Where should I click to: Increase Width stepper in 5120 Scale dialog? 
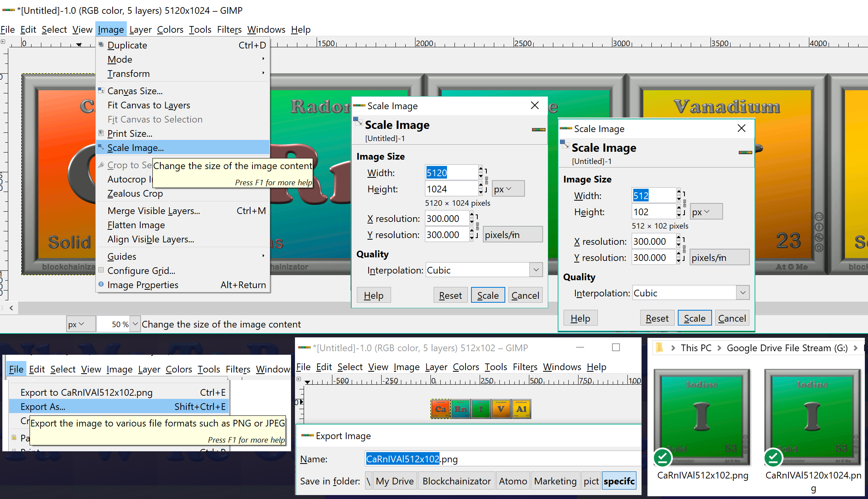pos(480,169)
